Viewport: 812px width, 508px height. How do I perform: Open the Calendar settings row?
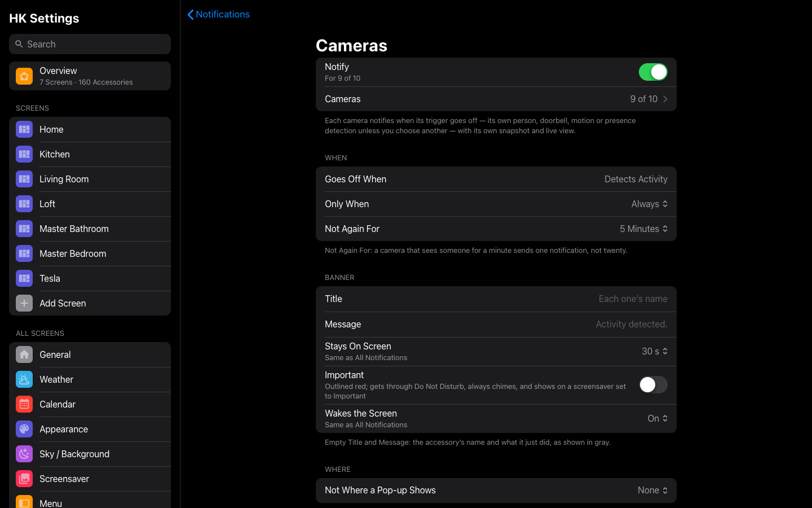pyautogui.click(x=90, y=404)
